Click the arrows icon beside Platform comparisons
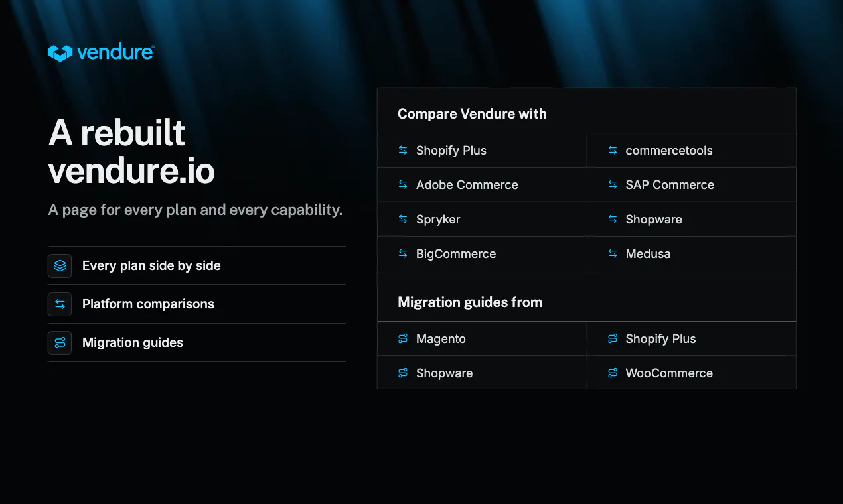 coord(60,304)
